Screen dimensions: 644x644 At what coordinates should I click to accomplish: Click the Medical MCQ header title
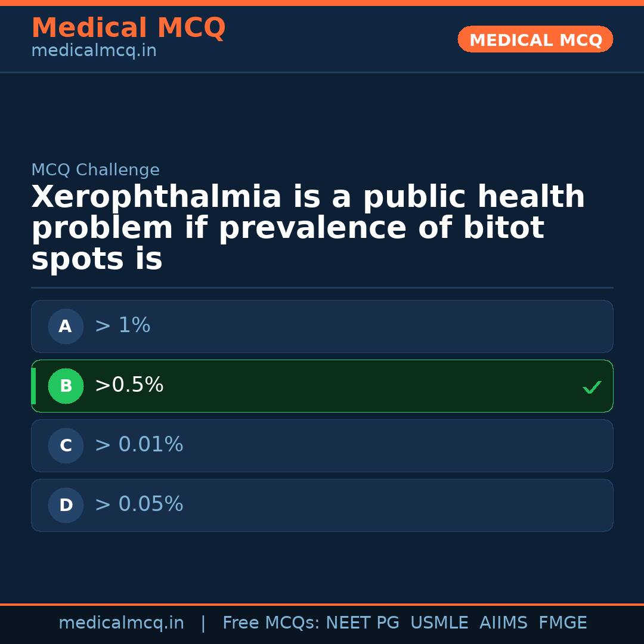tap(128, 28)
